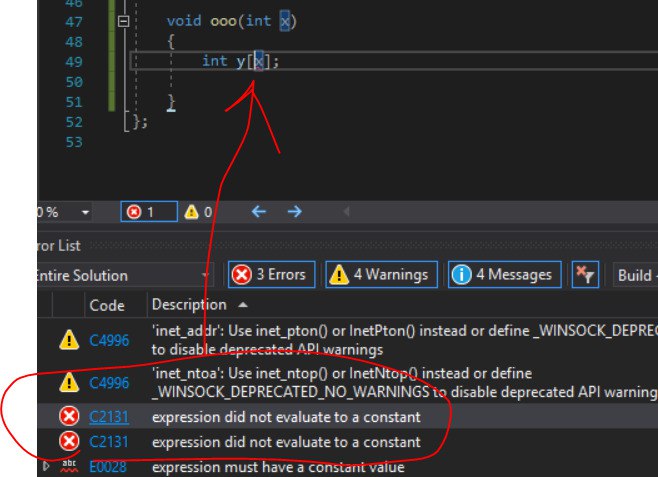The height and width of the screenshot is (477, 658).
Task: Toggle the 4 Messages filter
Action: point(505,274)
